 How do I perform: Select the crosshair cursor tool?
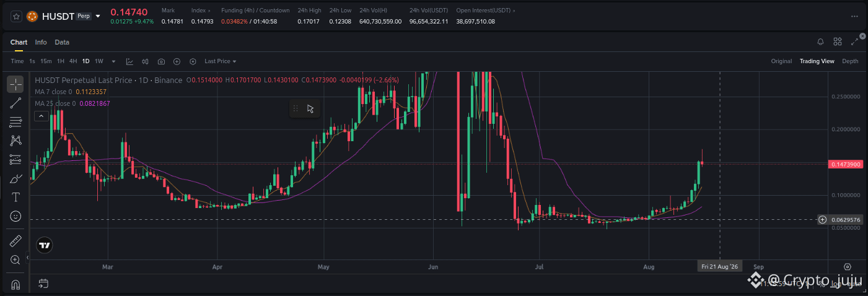[x=15, y=84]
